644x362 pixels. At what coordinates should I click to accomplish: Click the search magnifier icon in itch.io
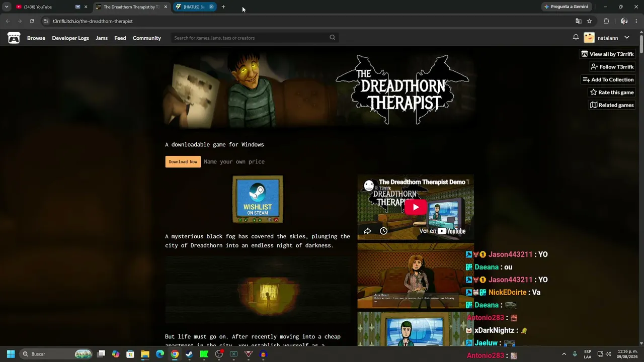tap(332, 38)
